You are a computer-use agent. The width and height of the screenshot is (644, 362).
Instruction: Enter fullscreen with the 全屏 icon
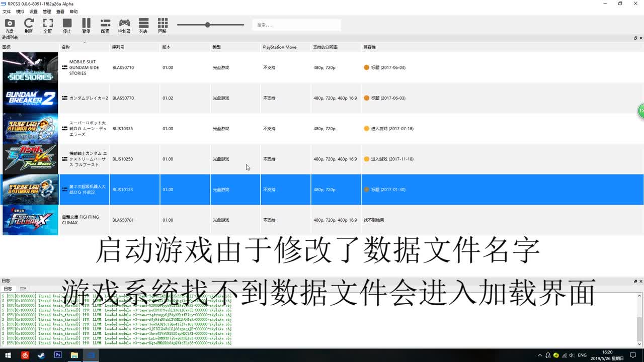pos(48,26)
